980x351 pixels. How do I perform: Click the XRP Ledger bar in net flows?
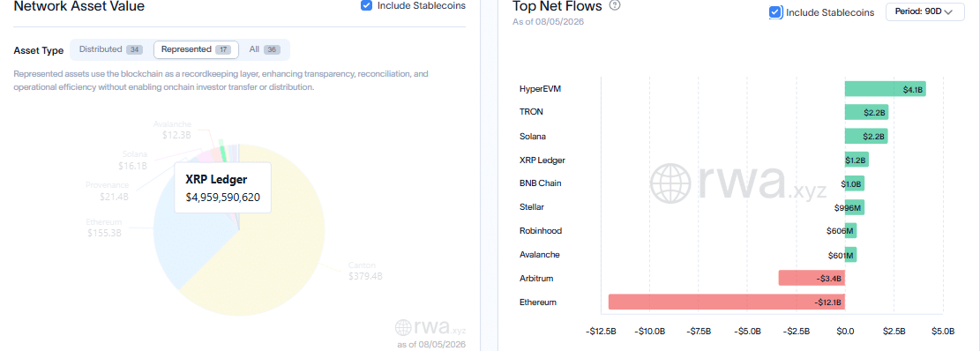coord(857,160)
